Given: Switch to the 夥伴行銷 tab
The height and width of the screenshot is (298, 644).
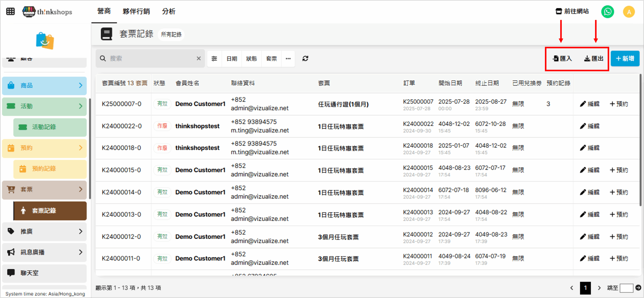Looking at the screenshot, I should (136, 11).
